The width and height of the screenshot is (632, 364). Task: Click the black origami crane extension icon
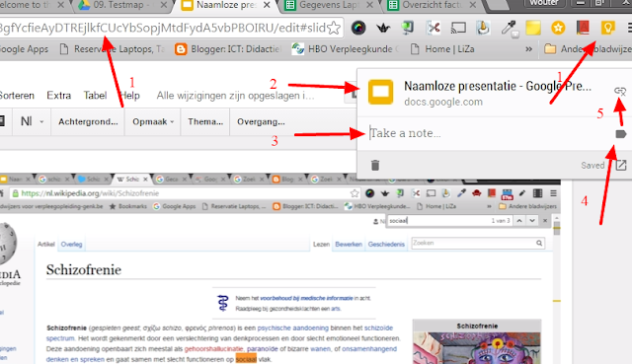[x=383, y=28]
